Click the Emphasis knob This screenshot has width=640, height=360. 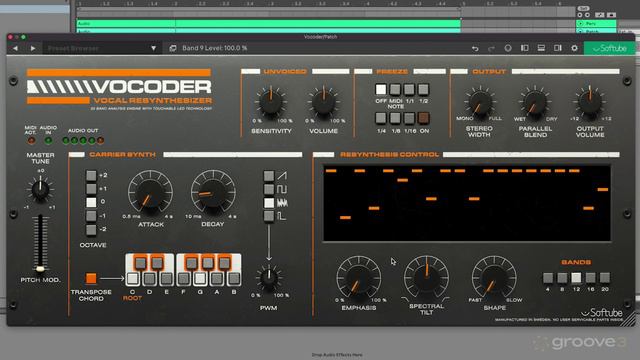[358, 279]
